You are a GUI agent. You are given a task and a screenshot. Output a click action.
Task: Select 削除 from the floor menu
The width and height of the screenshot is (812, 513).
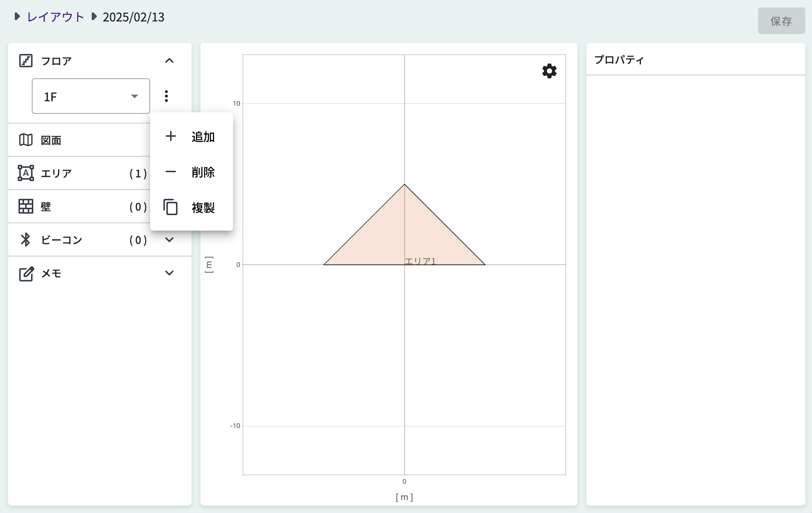203,172
